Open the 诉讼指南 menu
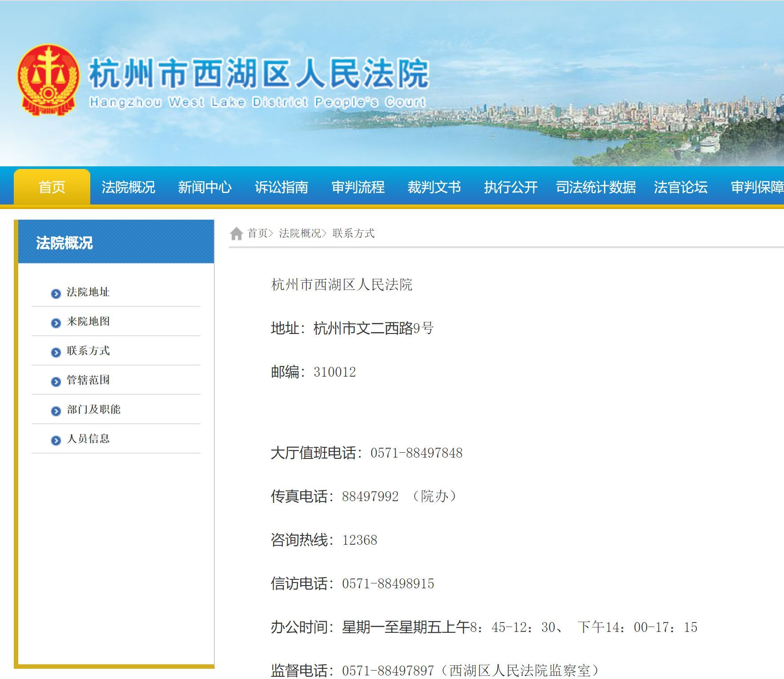Image resolution: width=784 pixels, height=679 pixels. pyautogui.click(x=281, y=187)
